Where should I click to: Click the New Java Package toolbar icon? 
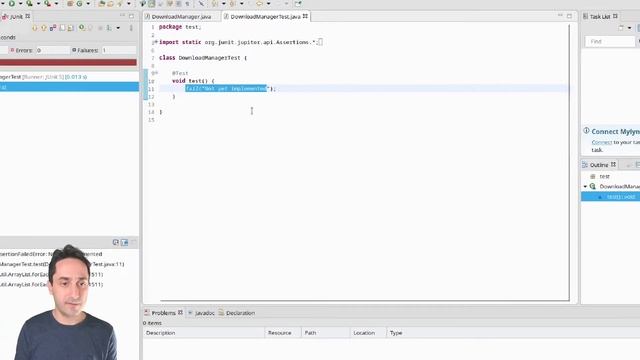70,3
